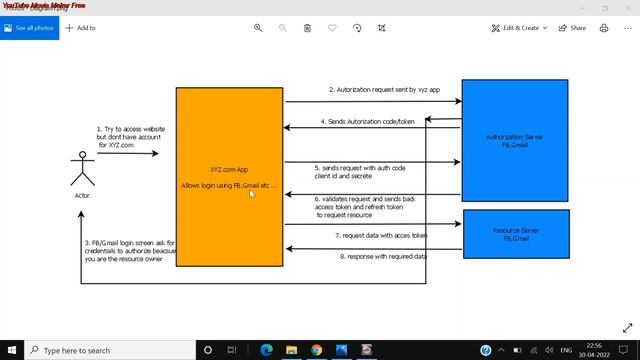Open File Explorer from taskbar
640x360 pixels.
click(x=291, y=350)
